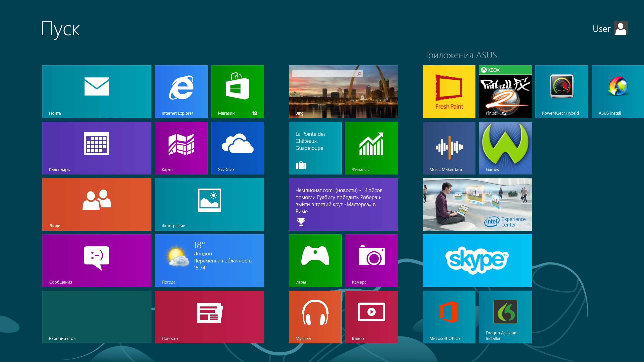Launch the Skype tile
This screenshot has width=644, height=362.
[x=477, y=260]
